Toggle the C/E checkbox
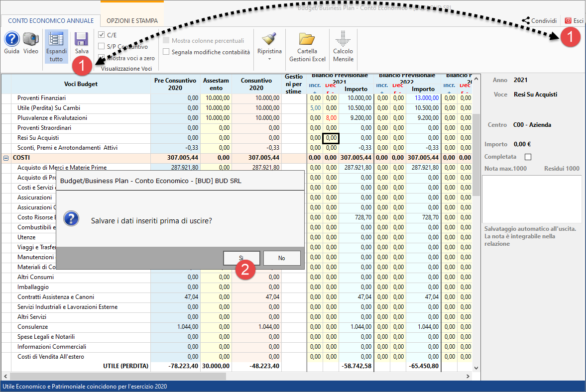 coord(102,35)
